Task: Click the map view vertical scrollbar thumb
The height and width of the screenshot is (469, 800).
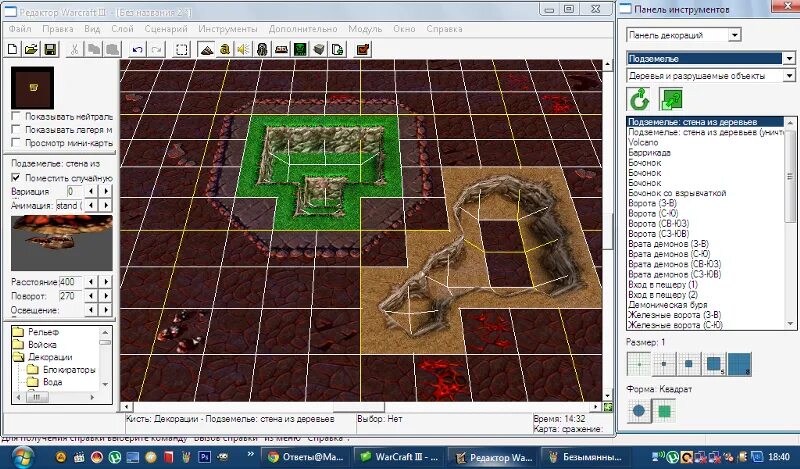Action: click(608, 230)
